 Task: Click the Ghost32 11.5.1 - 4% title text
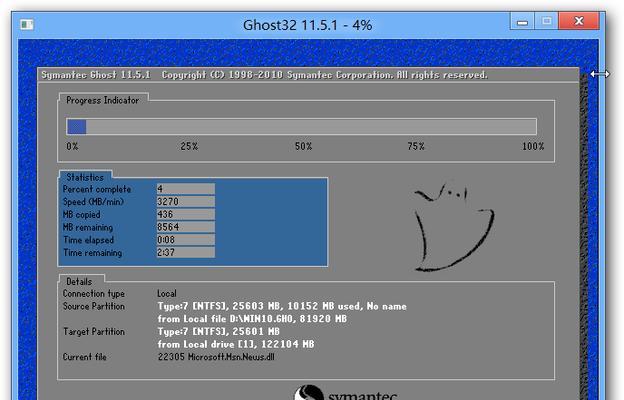[x=307, y=25]
